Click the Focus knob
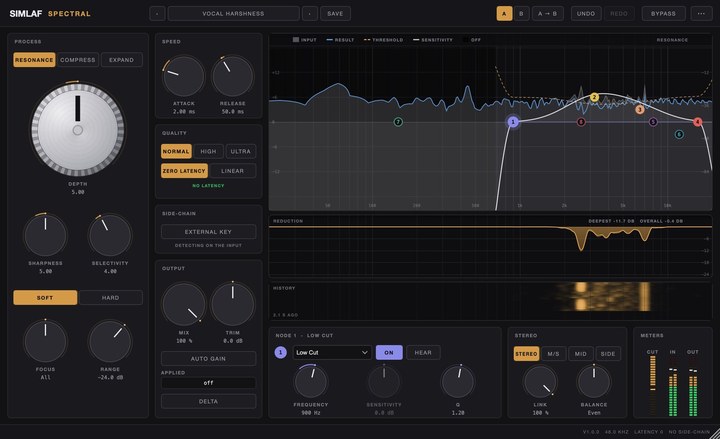720x439 pixels. 45,341
